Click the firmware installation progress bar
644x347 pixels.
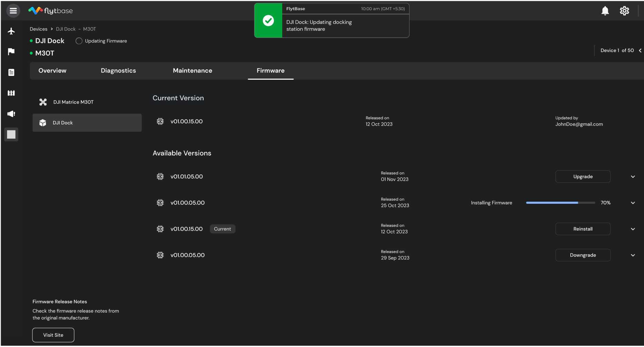(560, 203)
